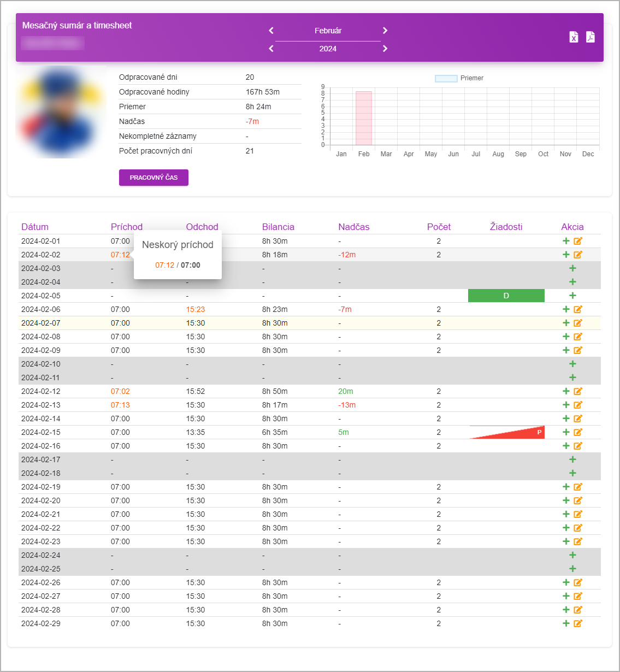The width and height of the screenshot is (620, 672).
Task: Click departure 13:35 on 2024-02-15
Action: [x=196, y=432]
